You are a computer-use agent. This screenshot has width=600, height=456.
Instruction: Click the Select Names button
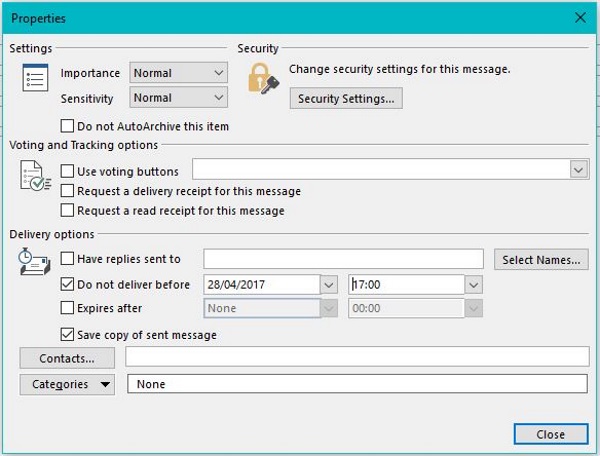(541, 260)
